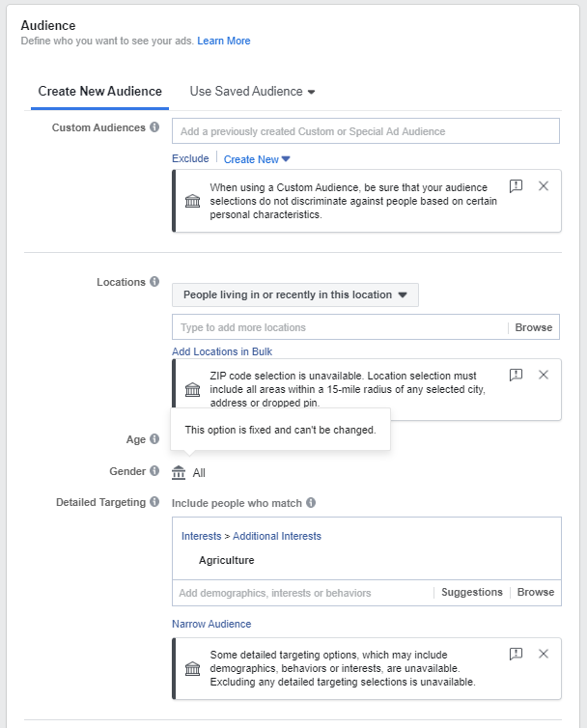Open the Learn More link
The height and width of the screenshot is (728, 587).
(x=224, y=41)
